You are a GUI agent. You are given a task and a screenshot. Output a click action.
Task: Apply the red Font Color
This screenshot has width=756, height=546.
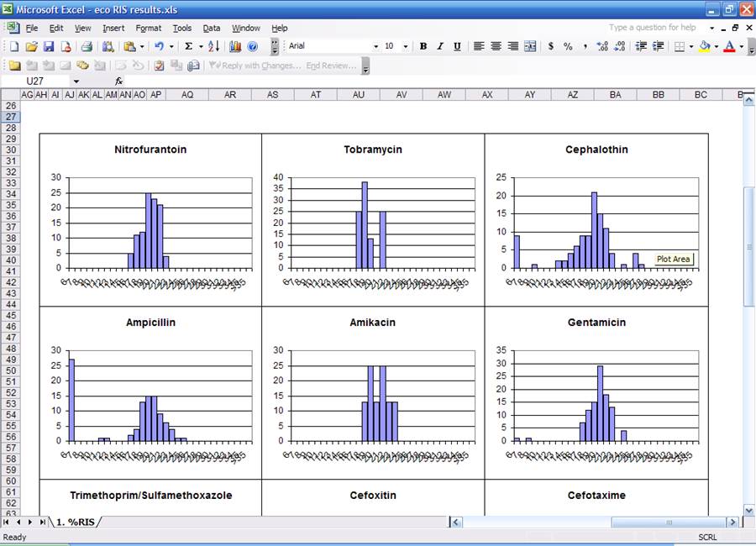729,46
